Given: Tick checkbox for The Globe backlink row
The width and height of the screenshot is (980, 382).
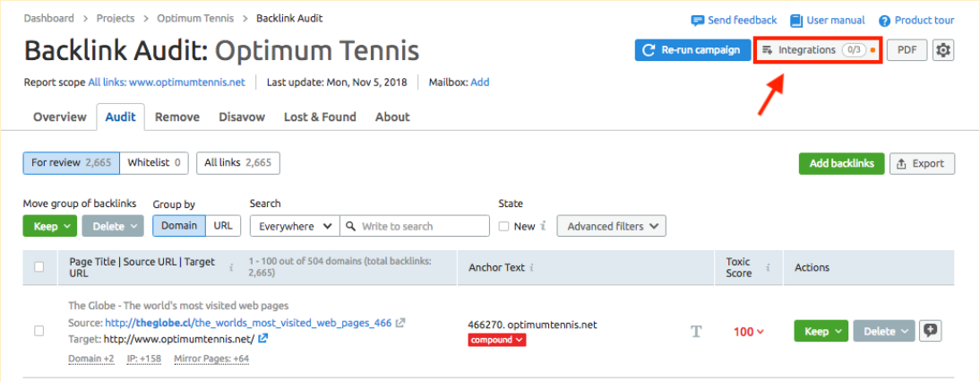Looking at the screenshot, I should tap(39, 332).
